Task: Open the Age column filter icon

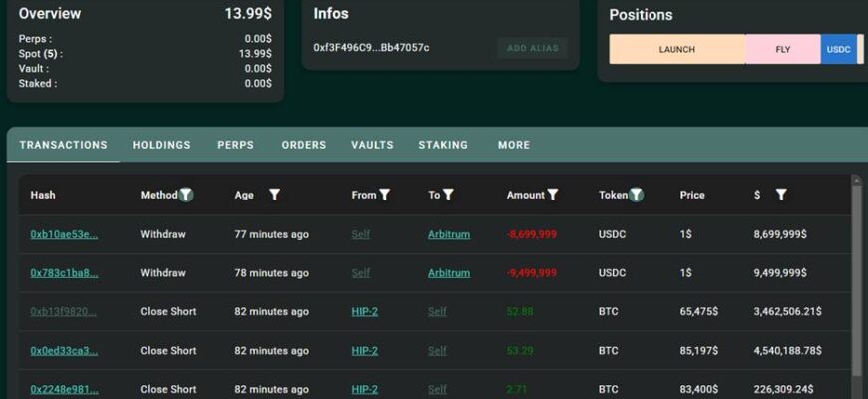Action: (274, 195)
